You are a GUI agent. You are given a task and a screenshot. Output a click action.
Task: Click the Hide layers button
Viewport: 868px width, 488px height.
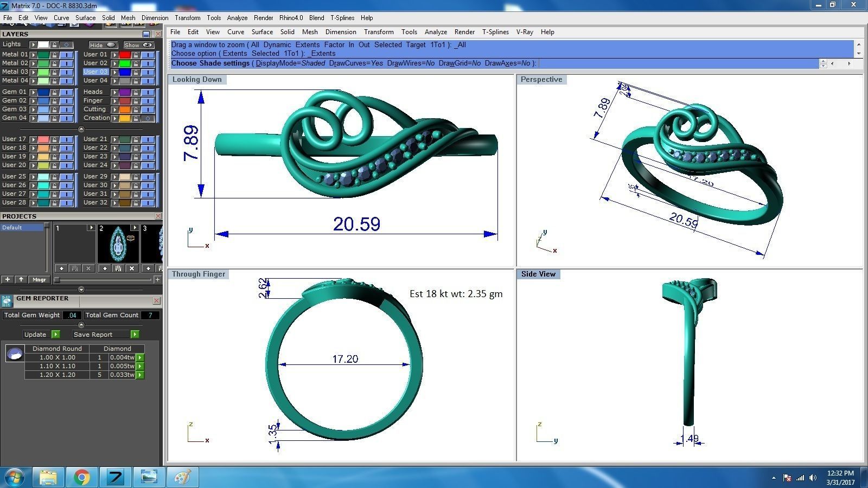click(103, 45)
